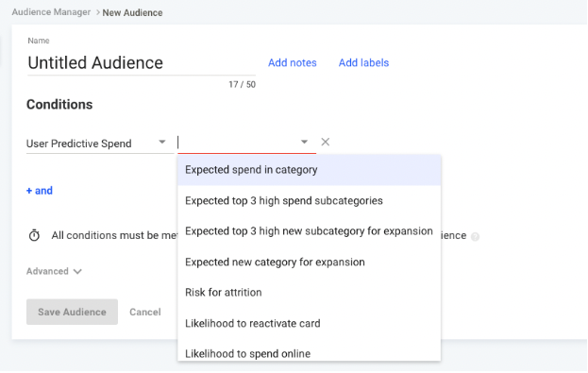The width and height of the screenshot is (588, 373).
Task: Expand the Advanced section
Action: (x=54, y=271)
